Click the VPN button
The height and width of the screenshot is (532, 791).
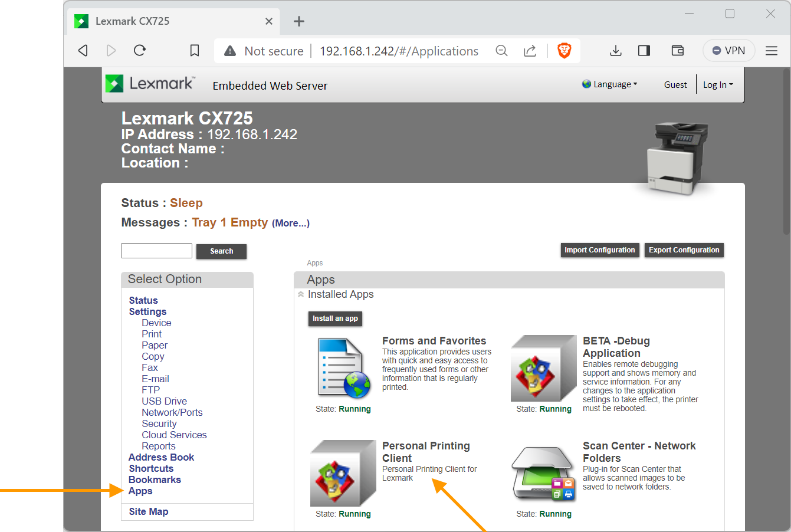[x=729, y=51]
